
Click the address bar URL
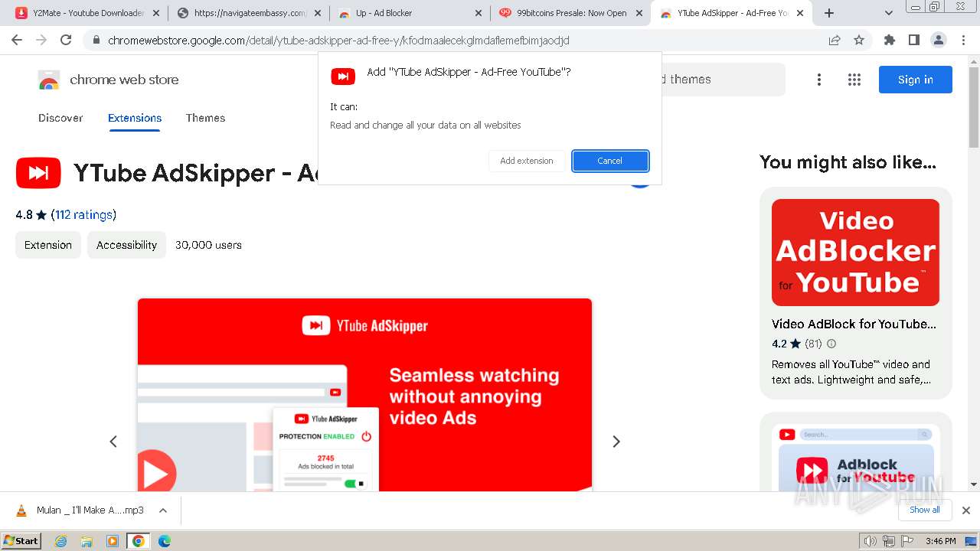pos(338,40)
